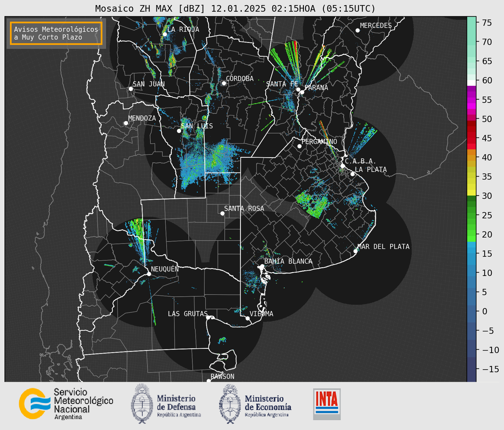
Task: Click the PERGAMINO label text
Action: [x=319, y=141]
